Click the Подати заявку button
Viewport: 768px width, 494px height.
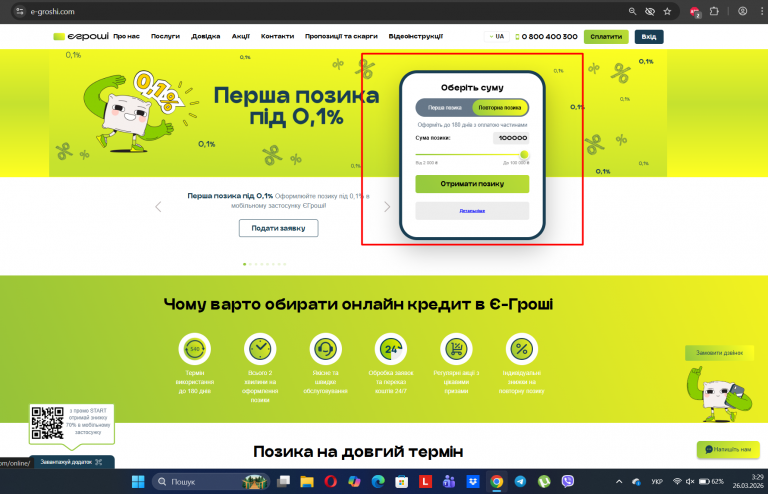(x=278, y=228)
